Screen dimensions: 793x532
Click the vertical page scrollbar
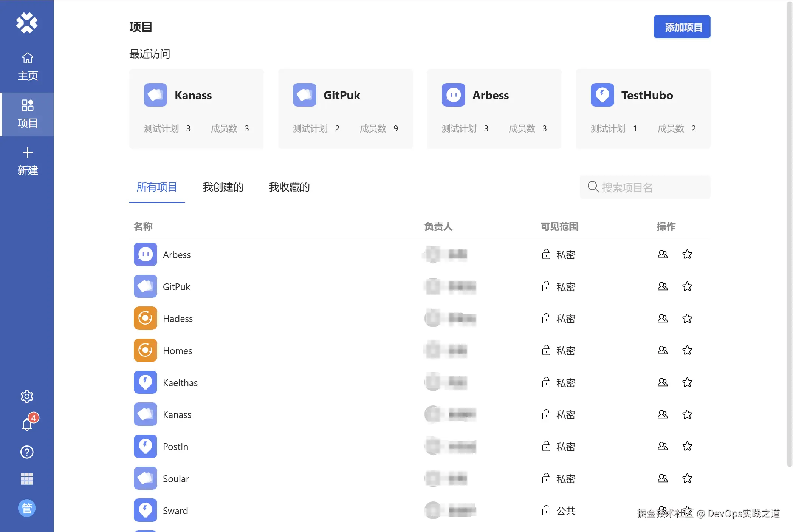(789, 234)
